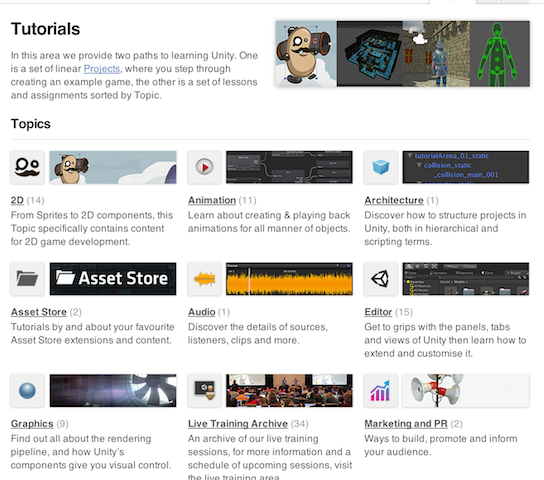Click the Tutorials page heading
Screen dimensions: 544x480
(45, 29)
